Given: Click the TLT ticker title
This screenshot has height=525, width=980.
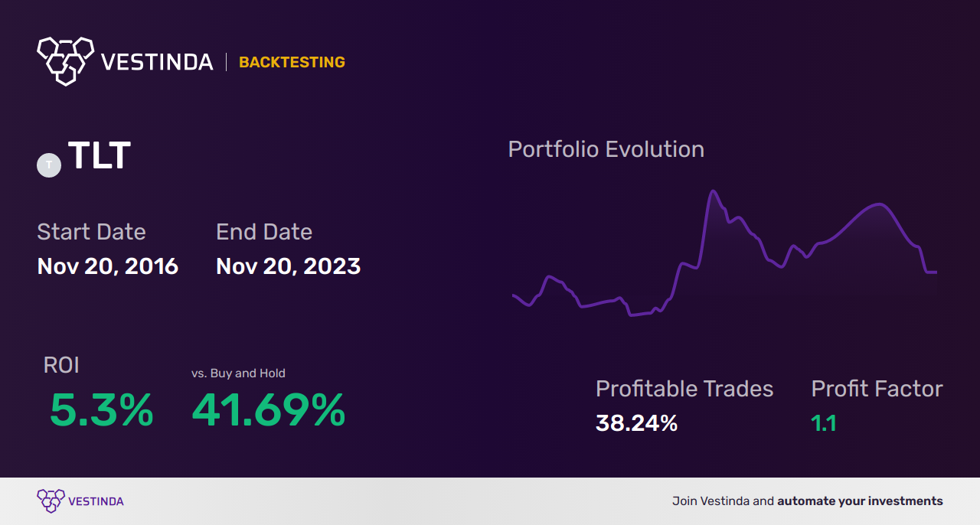Looking at the screenshot, I should tap(100, 156).
